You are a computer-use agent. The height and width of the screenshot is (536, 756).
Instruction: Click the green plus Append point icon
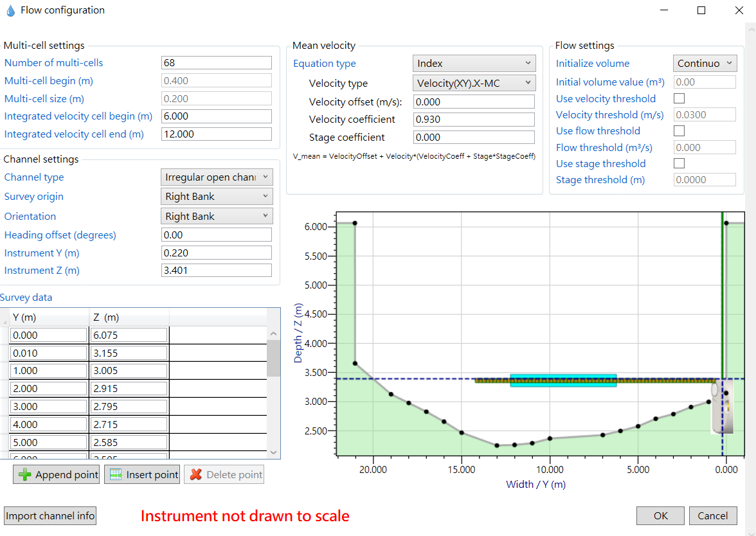(24, 475)
